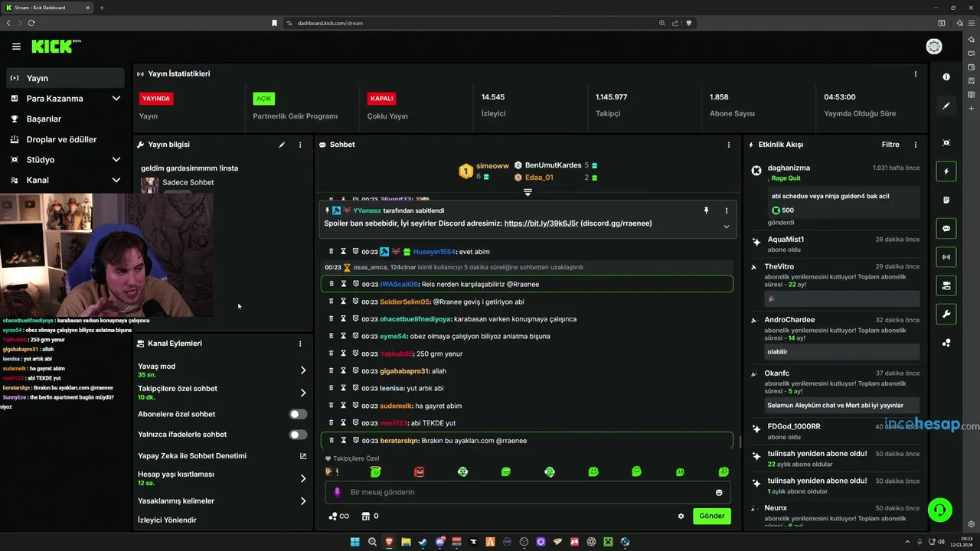The width and height of the screenshot is (980, 551).
Task: Select the red angry emote
Action: click(x=419, y=472)
